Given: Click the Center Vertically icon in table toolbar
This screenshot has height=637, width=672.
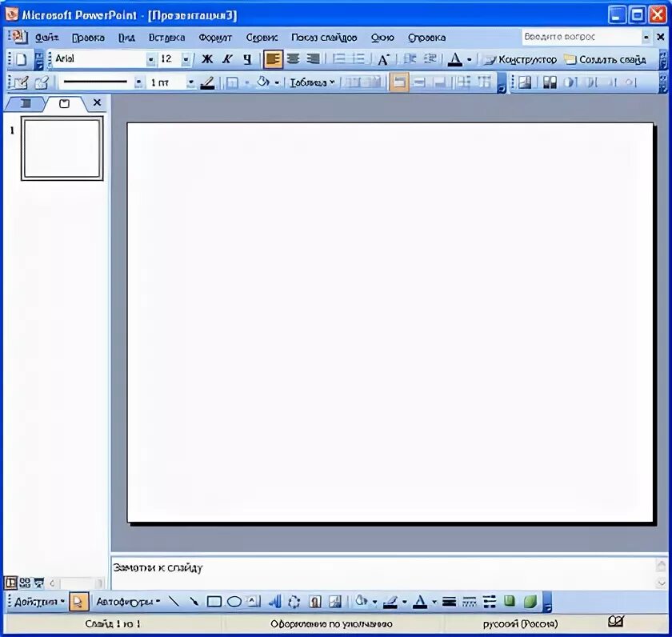Looking at the screenshot, I should point(419,82).
